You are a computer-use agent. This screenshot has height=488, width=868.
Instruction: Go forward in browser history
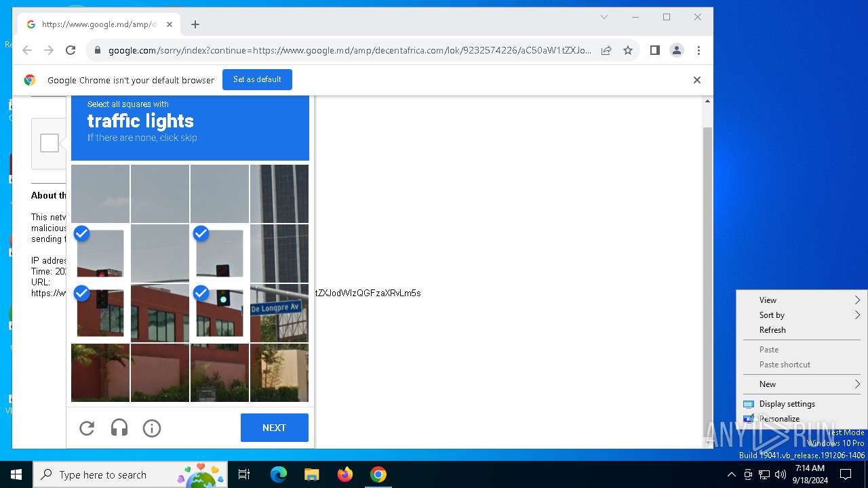tap(49, 50)
